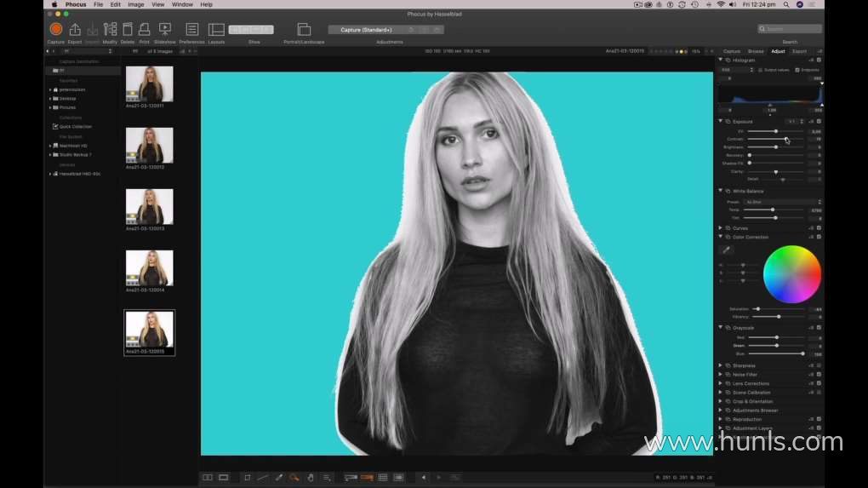
Task: Collapse the White Balance section
Action: (720, 191)
